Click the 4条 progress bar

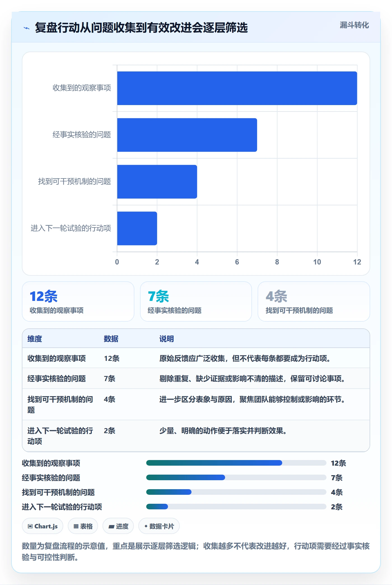236,492
